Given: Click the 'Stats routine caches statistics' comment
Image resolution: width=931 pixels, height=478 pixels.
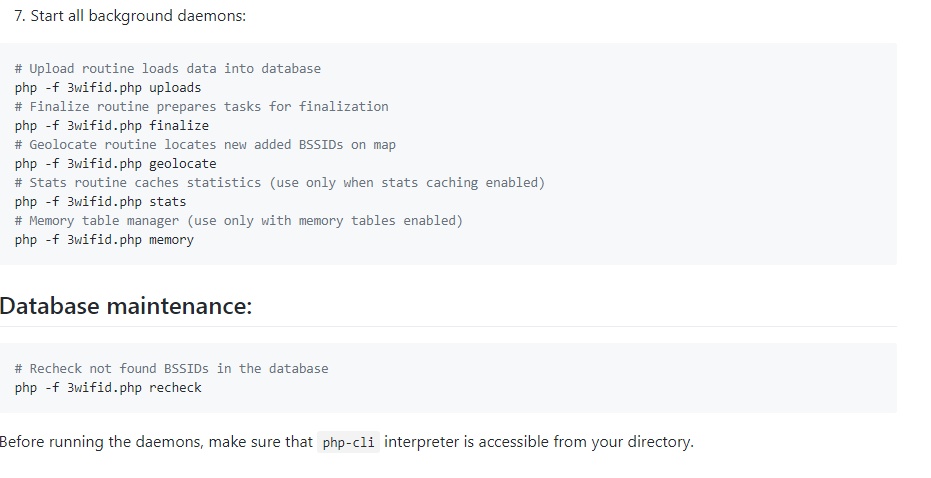Looking at the screenshot, I should [140, 182].
